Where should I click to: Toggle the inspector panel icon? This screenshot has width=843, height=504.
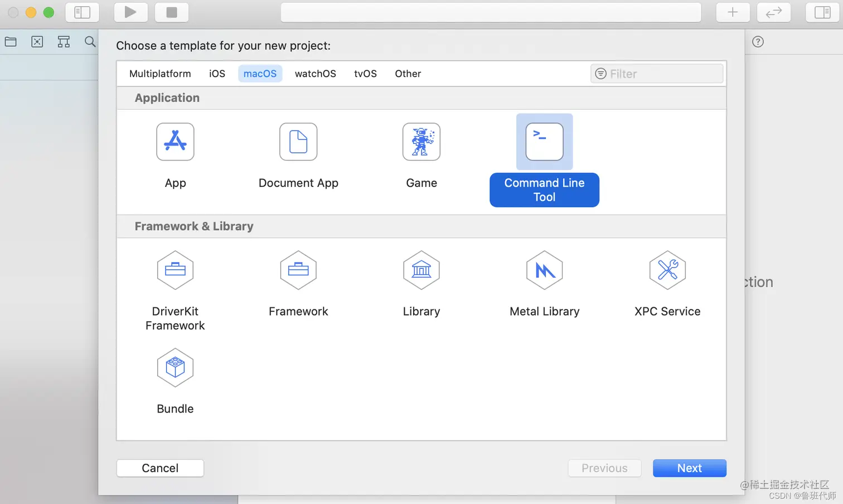[822, 12]
